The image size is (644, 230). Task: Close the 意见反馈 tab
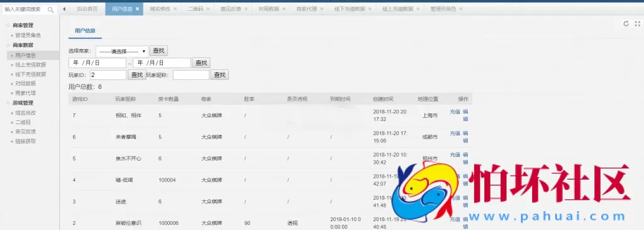coord(246,9)
